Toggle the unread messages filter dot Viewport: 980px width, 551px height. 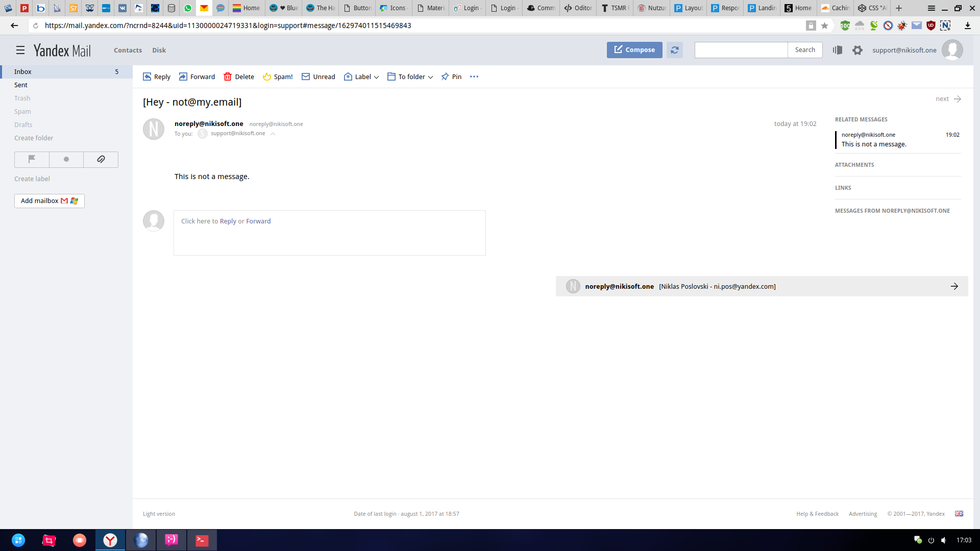[66, 159]
